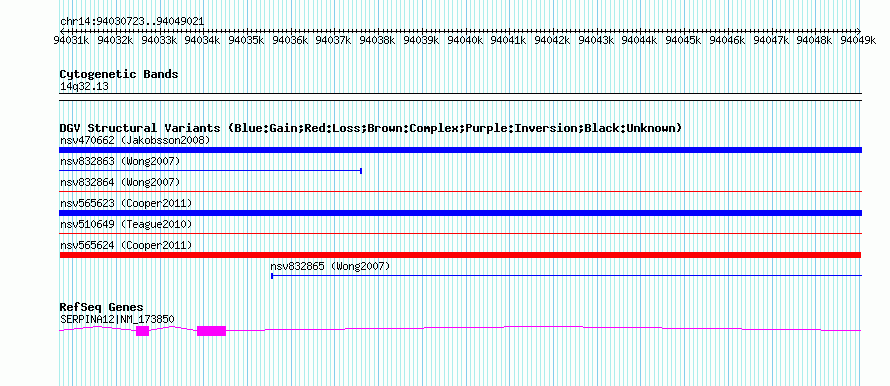Image resolution: width=890 pixels, height=386 pixels.
Task: Click the chr14:94030723..94049021 coordinate label
Action: click(132, 22)
